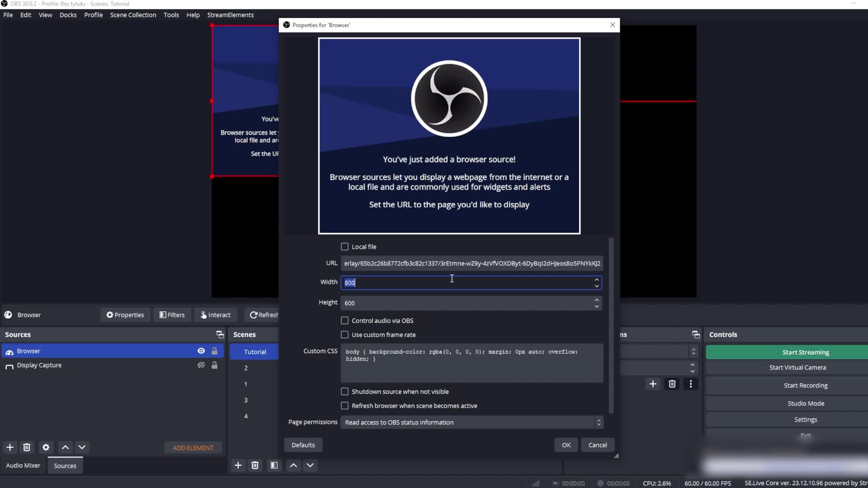Move the Browser source up with the arrow icon
The width and height of the screenshot is (868, 488).
click(x=65, y=447)
